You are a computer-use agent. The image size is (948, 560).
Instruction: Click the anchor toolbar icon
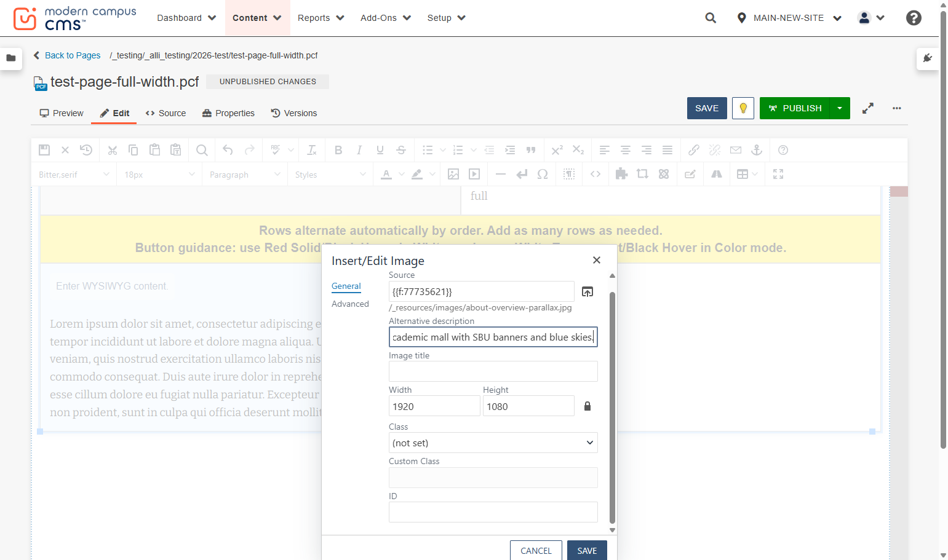pyautogui.click(x=757, y=150)
